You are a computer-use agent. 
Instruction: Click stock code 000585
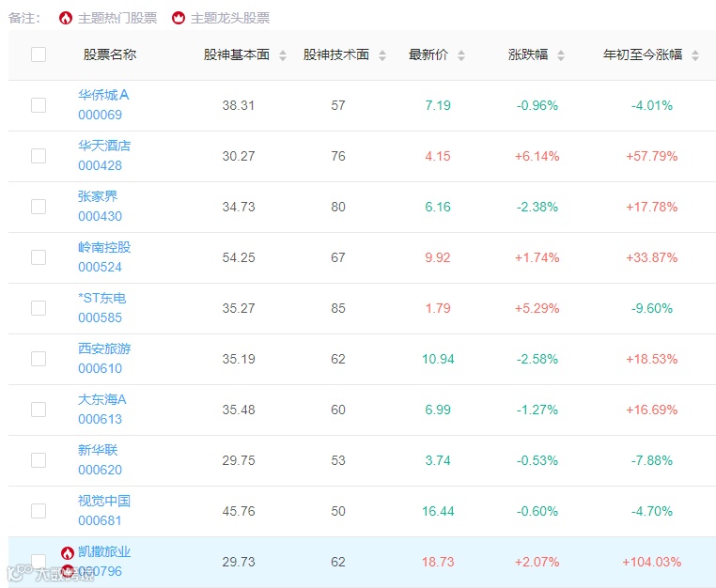tap(100, 317)
